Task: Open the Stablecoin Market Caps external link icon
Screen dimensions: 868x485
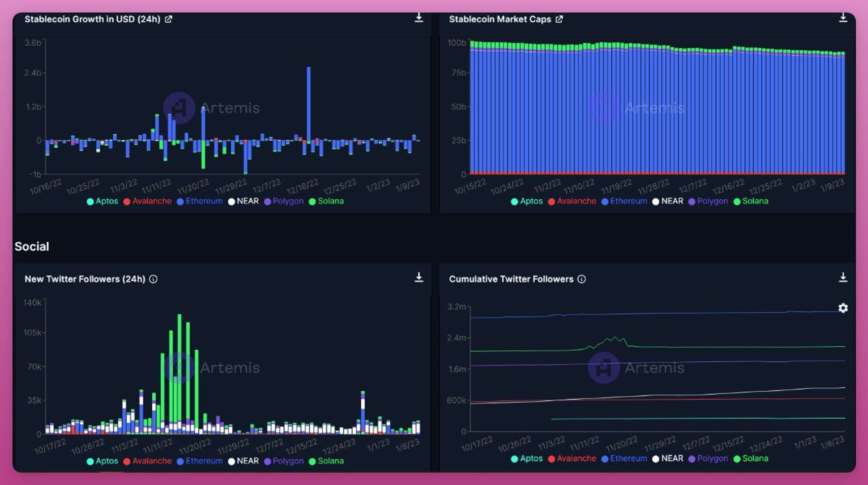Action: 559,19
